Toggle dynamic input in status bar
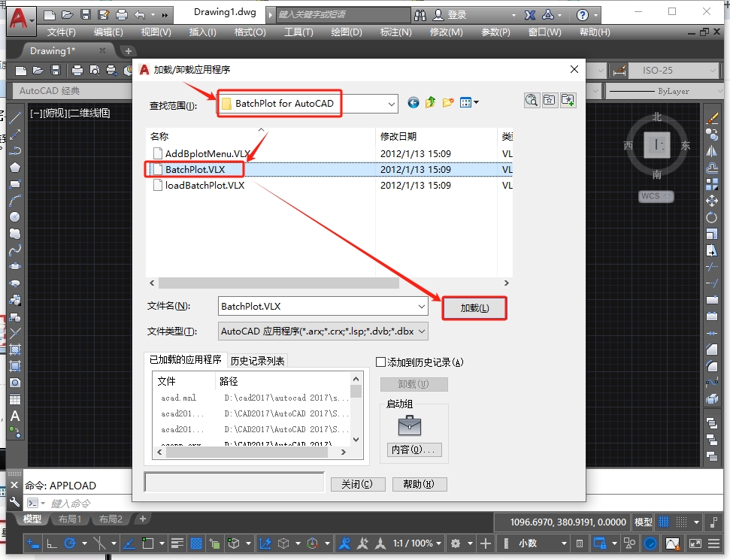 pos(32,543)
